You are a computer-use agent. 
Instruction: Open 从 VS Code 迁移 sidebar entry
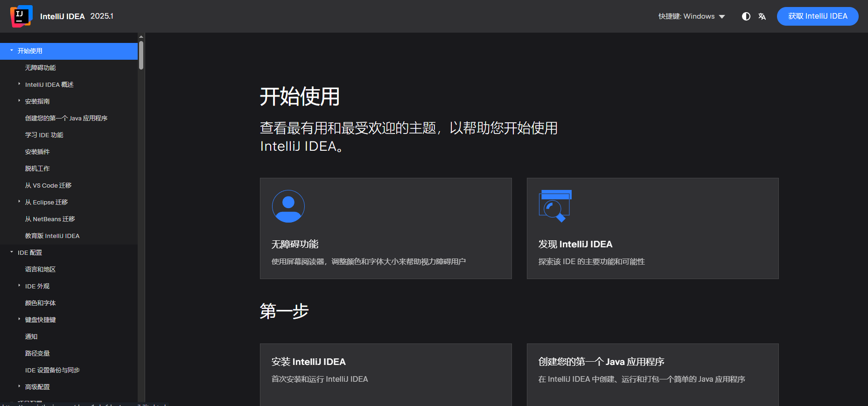tap(49, 185)
